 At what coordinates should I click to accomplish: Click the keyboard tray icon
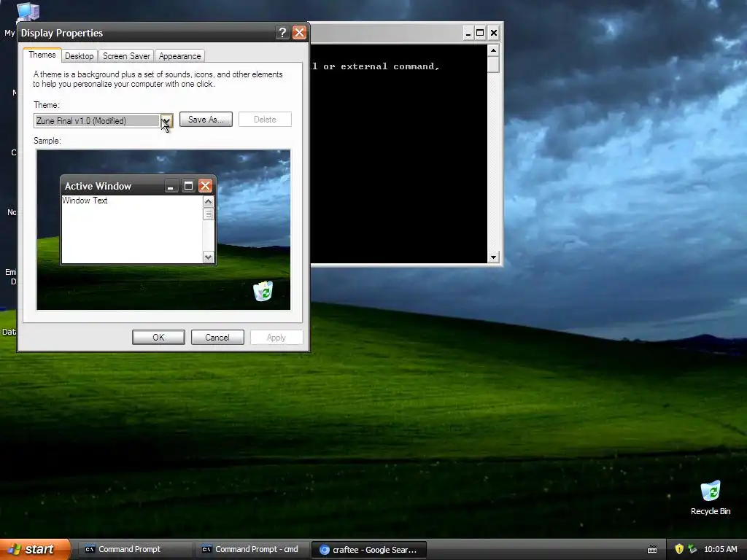click(652, 550)
